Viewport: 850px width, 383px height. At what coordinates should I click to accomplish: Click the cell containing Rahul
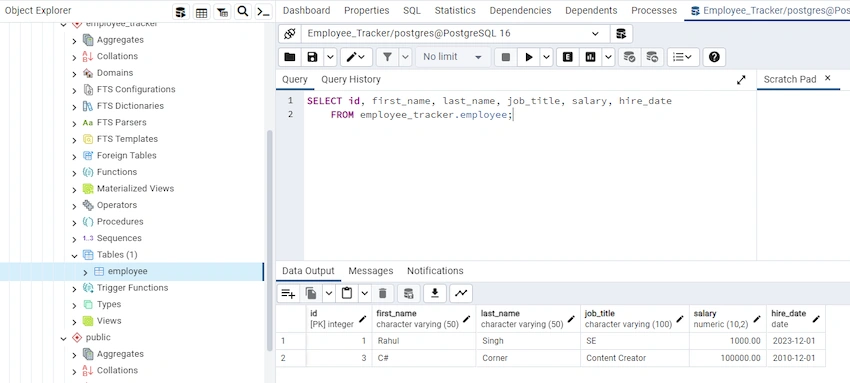[424, 341]
